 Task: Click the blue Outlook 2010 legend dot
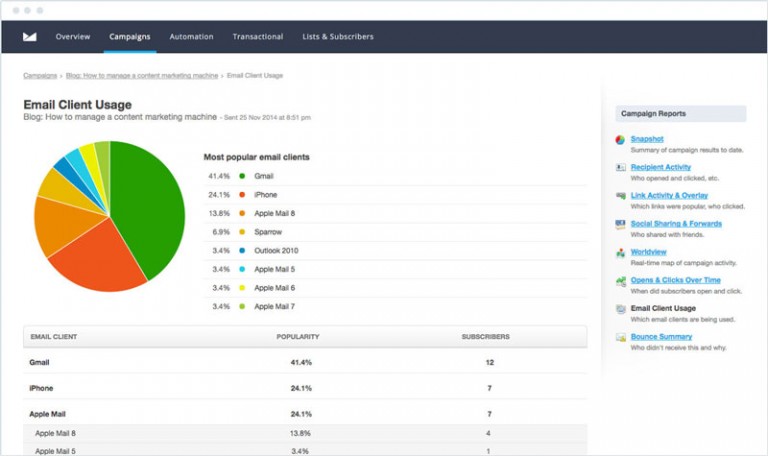tap(242, 250)
